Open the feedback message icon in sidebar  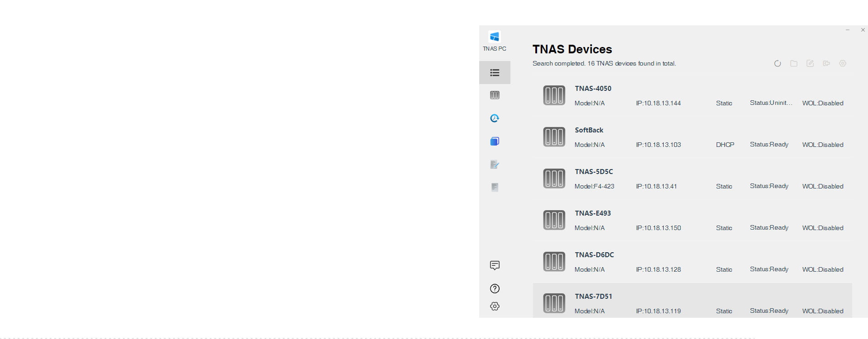(x=495, y=265)
